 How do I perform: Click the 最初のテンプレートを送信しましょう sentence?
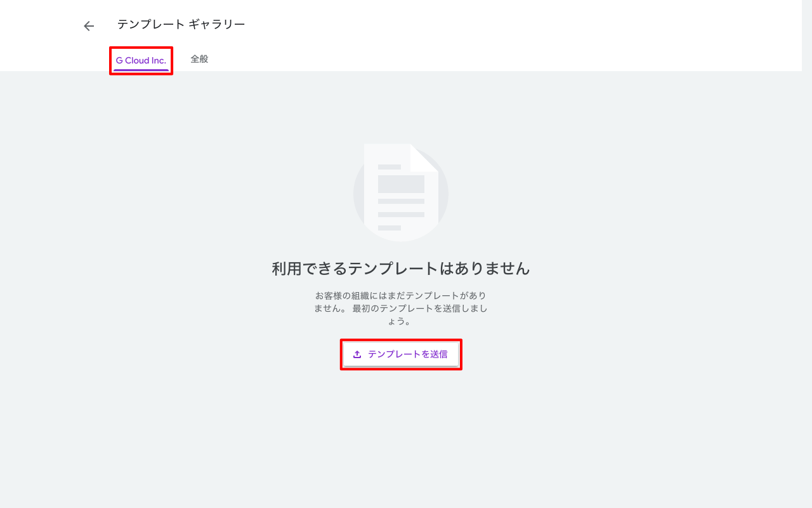coord(420,309)
